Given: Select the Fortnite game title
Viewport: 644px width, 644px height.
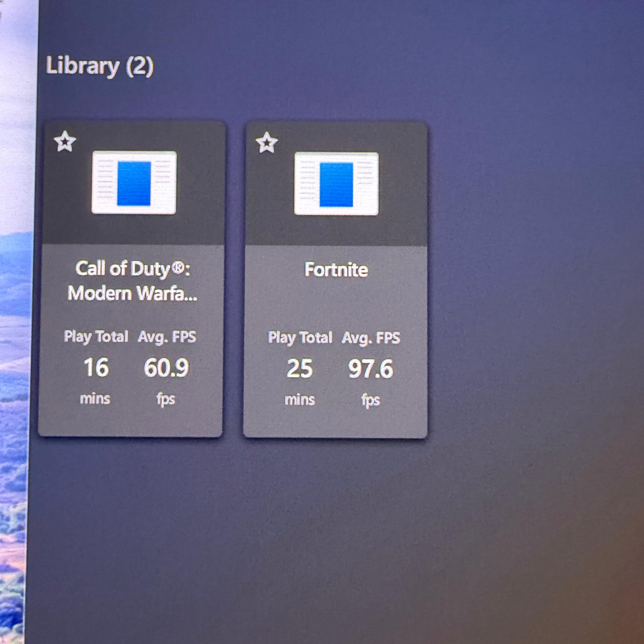Looking at the screenshot, I should [x=336, y=269].
